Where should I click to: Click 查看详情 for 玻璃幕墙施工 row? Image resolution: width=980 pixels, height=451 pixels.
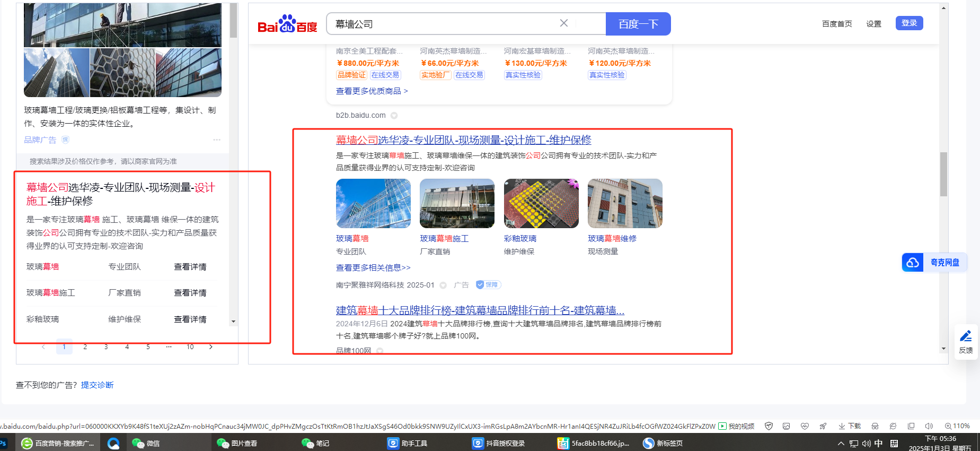[x=190, y=293]
